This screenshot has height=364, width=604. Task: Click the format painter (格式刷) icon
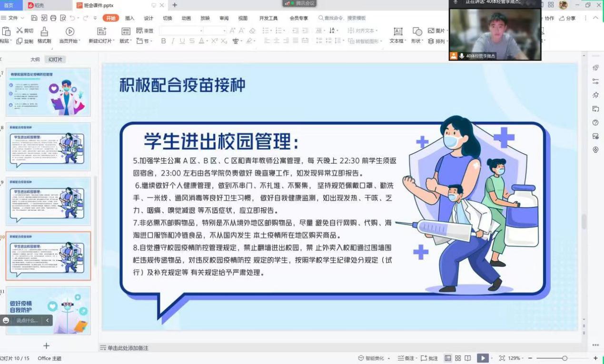point(44,32)
